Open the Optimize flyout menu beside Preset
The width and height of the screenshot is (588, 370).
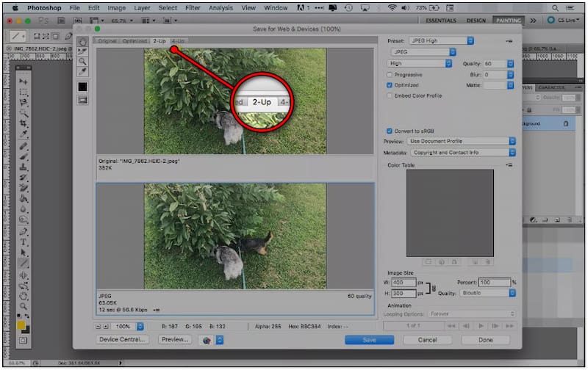[x=509, y=41]
